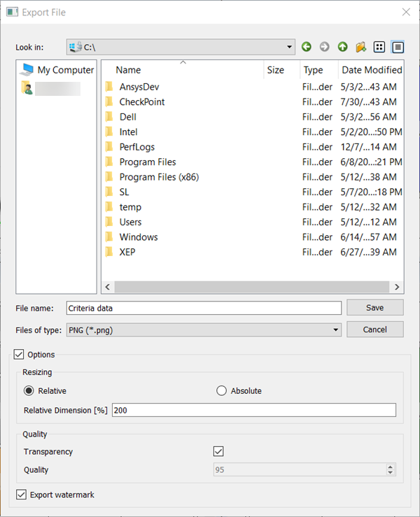
Task: Click the Windows folder icon
Action: point(109,236)
